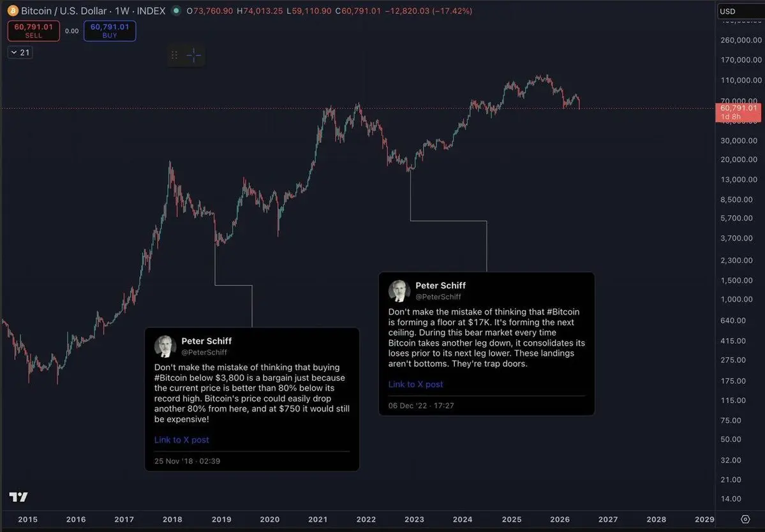Image resolution: width=765 pixels, height=532 pixels.
Task: Open Peter Schiff avatar in 2018 post
Action: [x=165, y=346]
